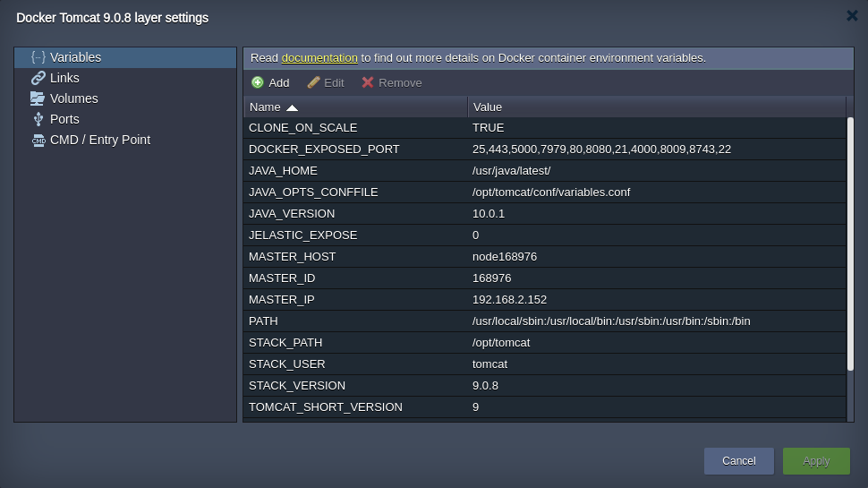This screenshot has width=868, height=488.
Task: Sort by the Name column header
Action: coord(355,107)
